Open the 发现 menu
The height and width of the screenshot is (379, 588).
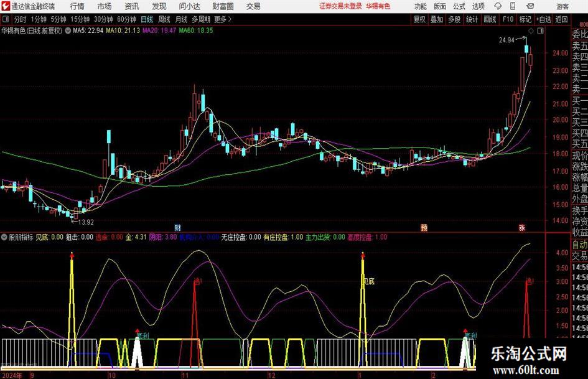[x=159, y=6]
